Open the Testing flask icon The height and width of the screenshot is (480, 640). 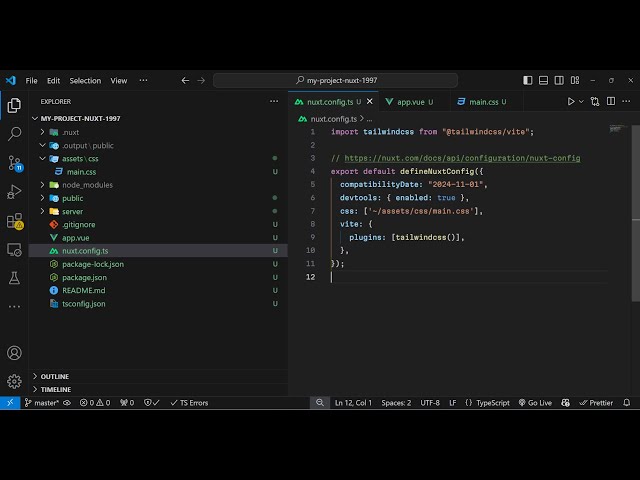pos(14,278)
